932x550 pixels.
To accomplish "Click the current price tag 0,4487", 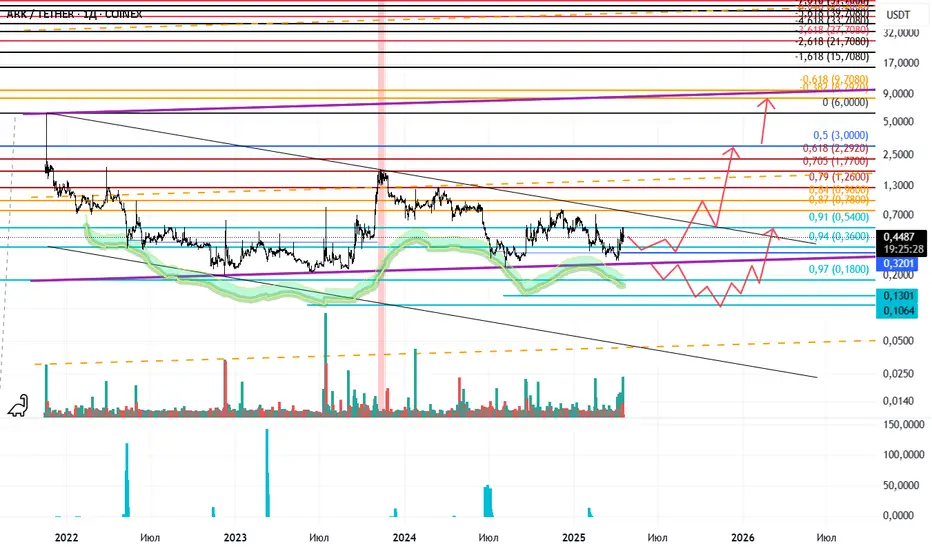I will click(x=901, y=237).
